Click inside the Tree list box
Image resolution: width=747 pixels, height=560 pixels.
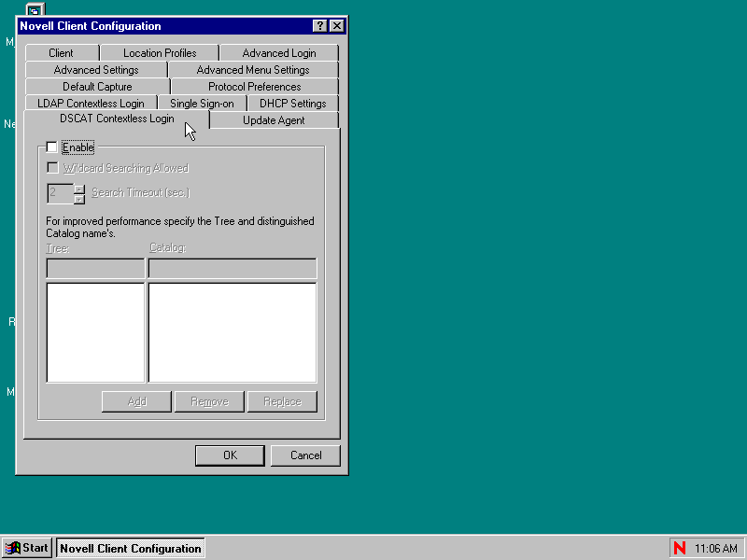(96, 332)
